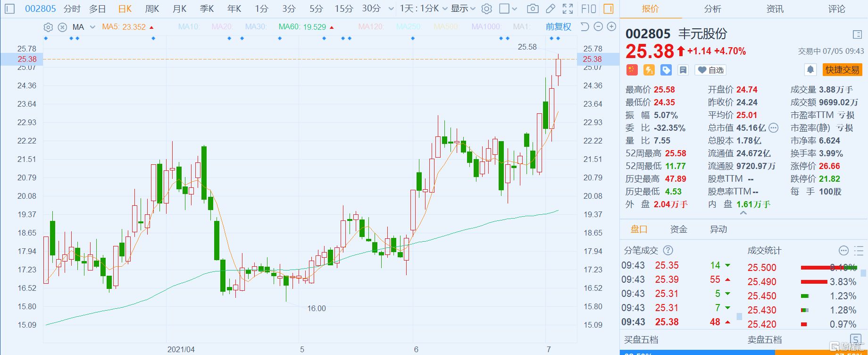Image resolution: width=868 pixels, height=355 pixels.
Task: Collapse the quote details with the up chevron
Action: tap(743, 213)
